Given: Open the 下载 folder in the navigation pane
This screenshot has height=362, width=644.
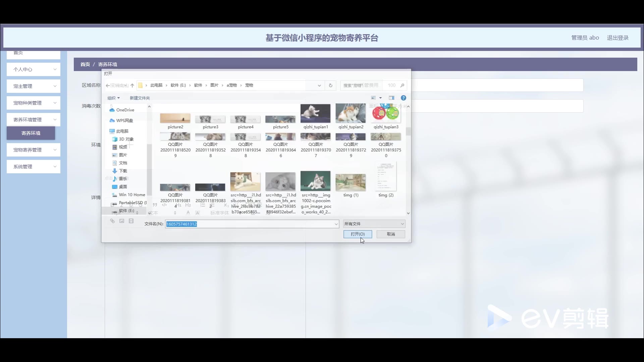Looking at the screenshot, I should (123, 171).
